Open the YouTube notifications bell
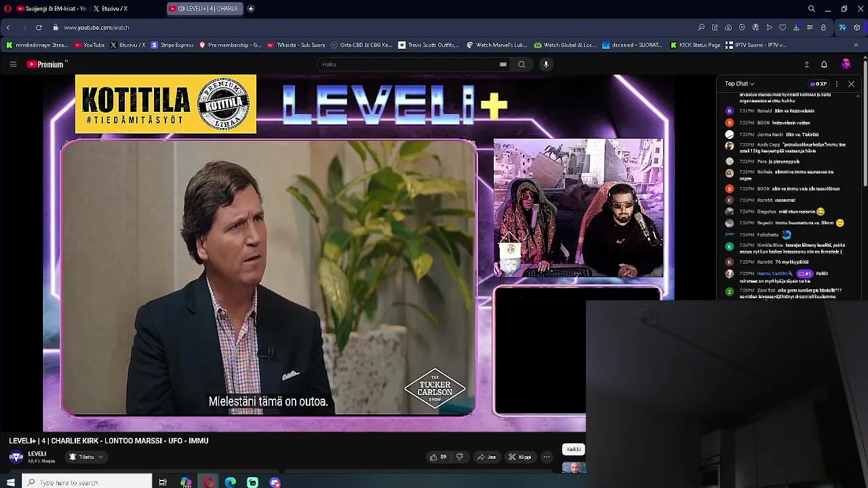 824,64
